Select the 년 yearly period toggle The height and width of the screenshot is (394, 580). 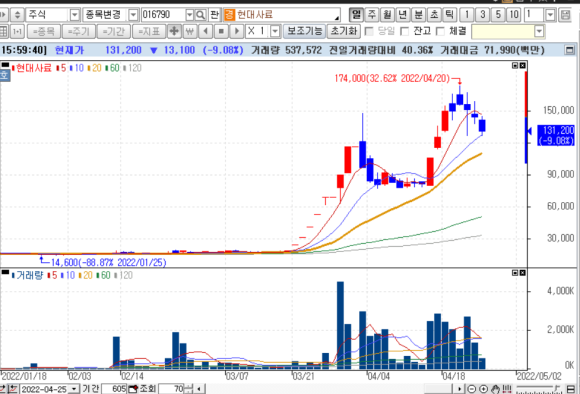[x=403, y=15]
